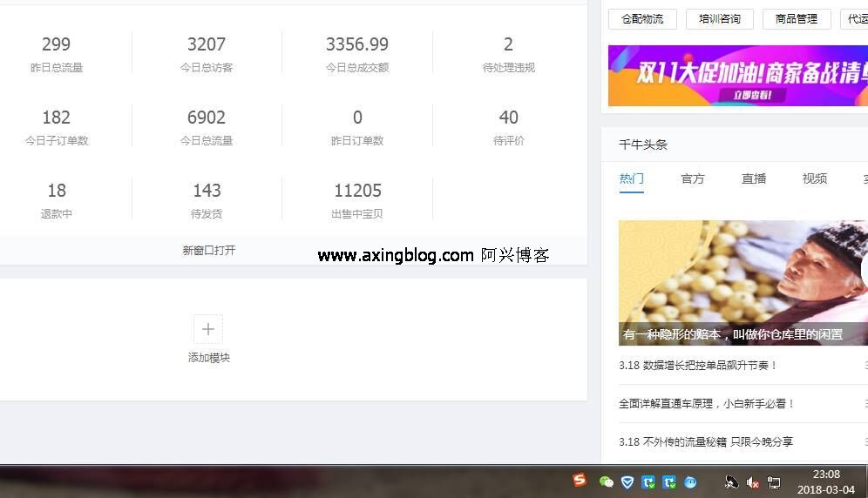Screen dimensions: 868x498
Task: Open the network connection tray icon
Action: (774, 482)
